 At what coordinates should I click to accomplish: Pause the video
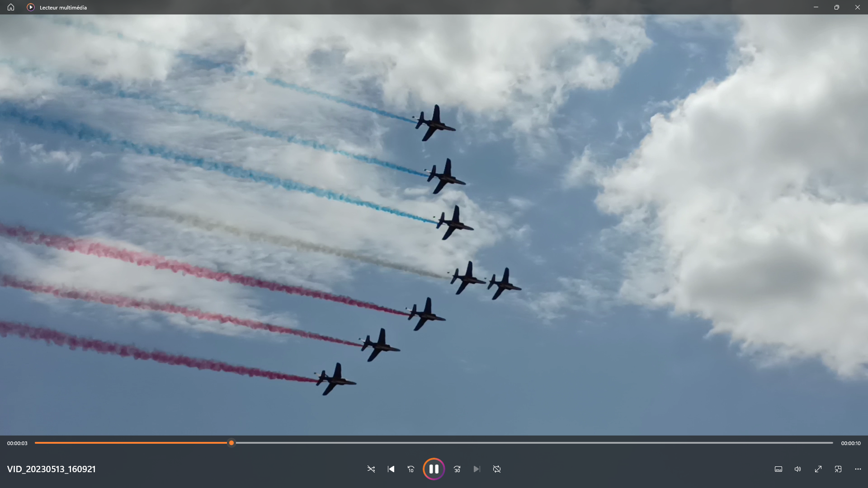pos(434,469)
